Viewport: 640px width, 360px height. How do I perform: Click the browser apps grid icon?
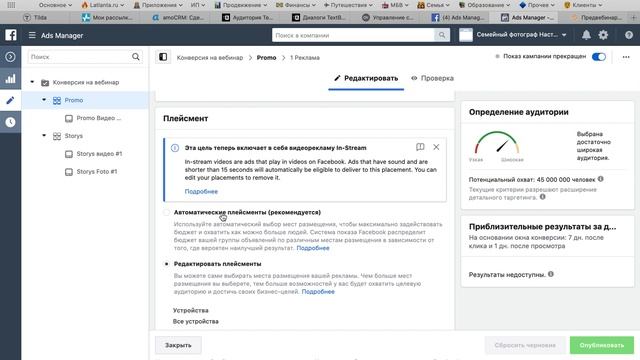tap(11, 5)
